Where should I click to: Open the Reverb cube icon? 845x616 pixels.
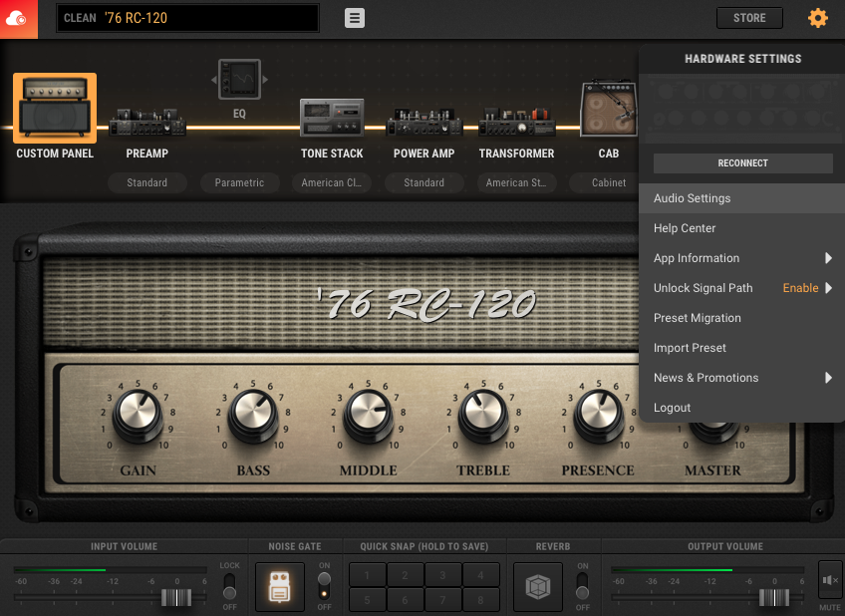(537, 587)
